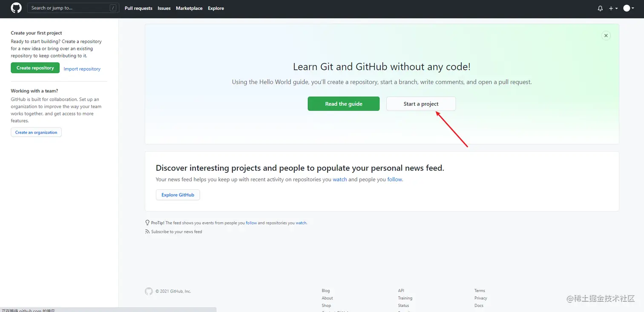Click the Start a project button

pyautogui.click(x=421, y=104)
